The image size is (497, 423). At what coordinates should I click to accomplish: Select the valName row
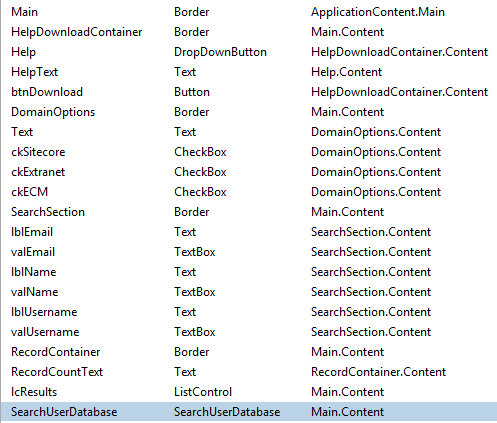(249, 292)
